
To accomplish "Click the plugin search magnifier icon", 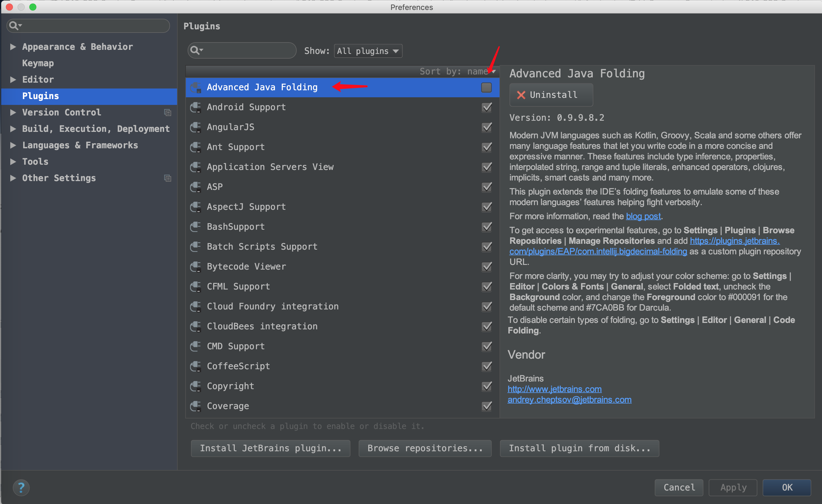I will (x=196, y=50).
